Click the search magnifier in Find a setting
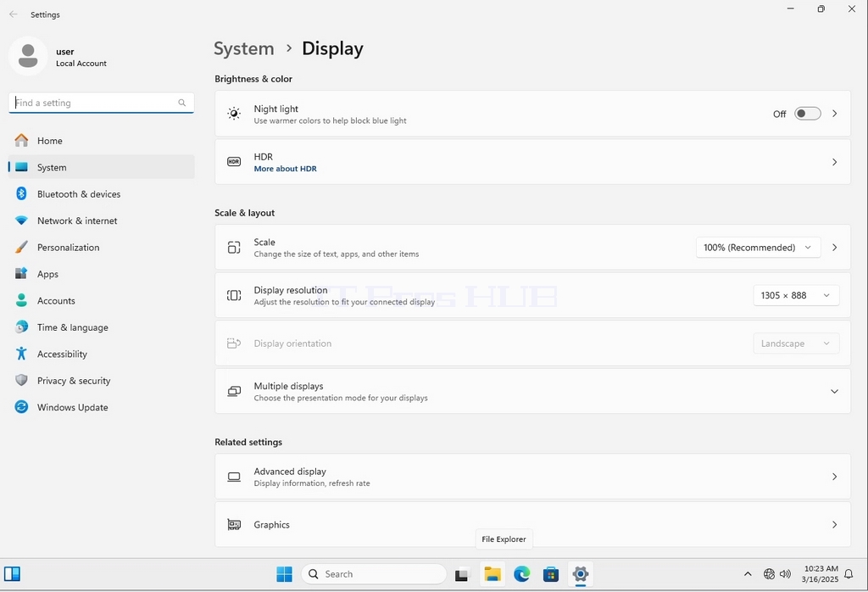868x592 pixels. tap(181, 103)
